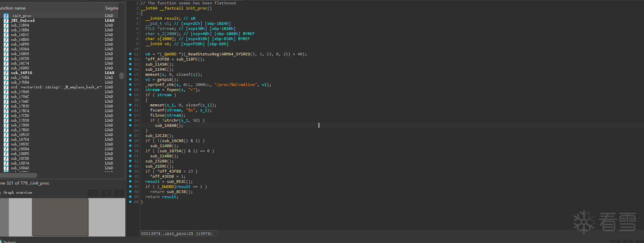
Task: Click the Graph overview viewport rectangle
Action: click(60, 217)
